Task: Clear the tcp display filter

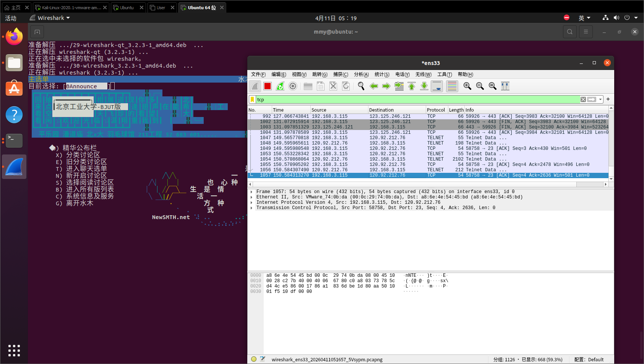Action: coord(583,99)
